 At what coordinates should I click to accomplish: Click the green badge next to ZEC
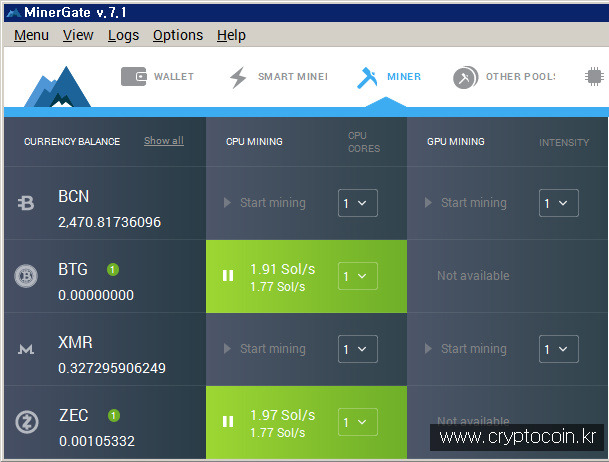[x=114, y=416]
